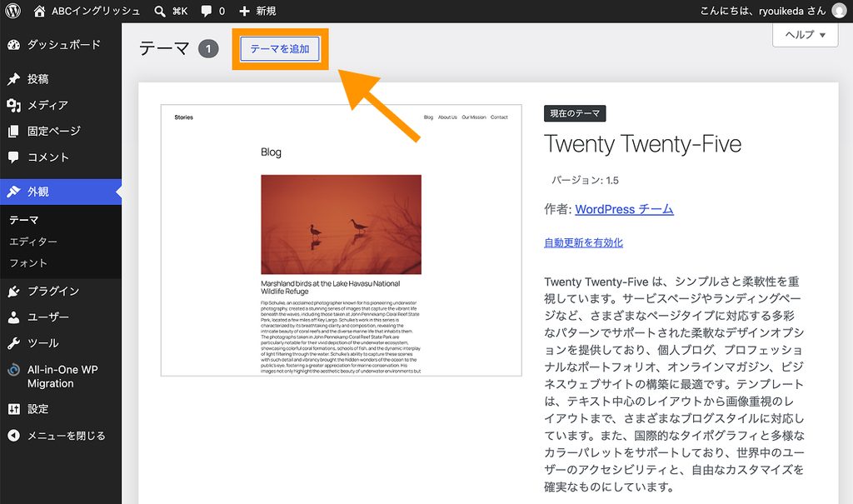Click 自動更新を有効化 link
The image size is (853, 504).
[583, 242]
